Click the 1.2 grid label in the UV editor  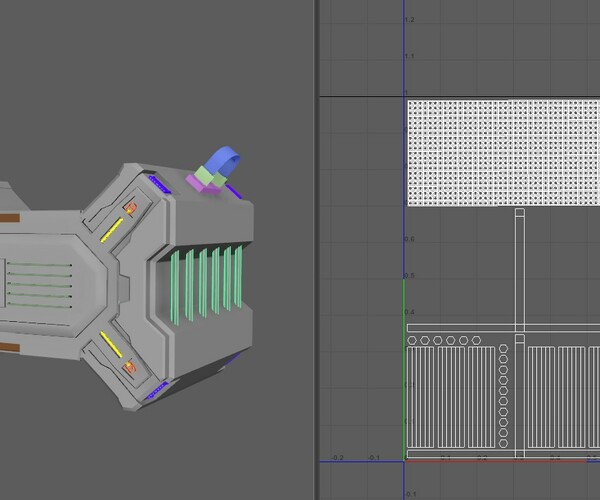click(x=409, y=20)
